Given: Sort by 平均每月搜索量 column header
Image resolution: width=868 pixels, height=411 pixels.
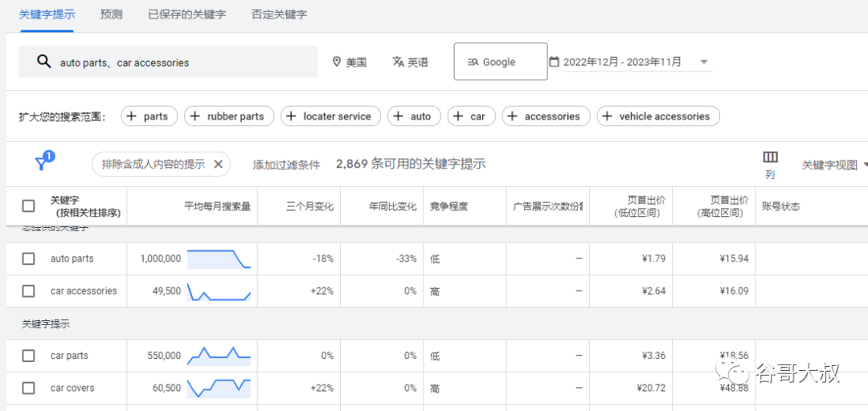Looking at the screenshot, I should [218, 206].
